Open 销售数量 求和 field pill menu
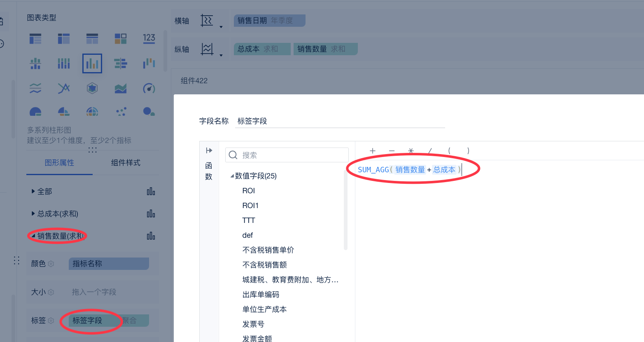 tap(325, 49)
